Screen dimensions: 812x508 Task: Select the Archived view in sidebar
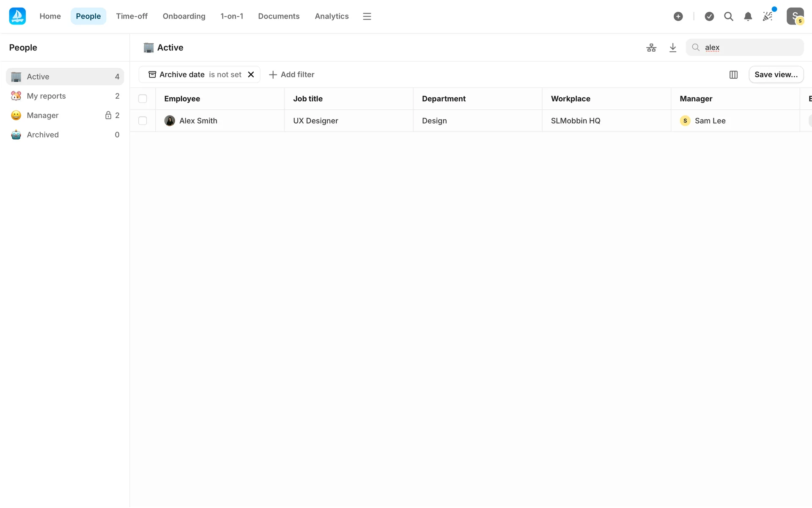(43, 135)
